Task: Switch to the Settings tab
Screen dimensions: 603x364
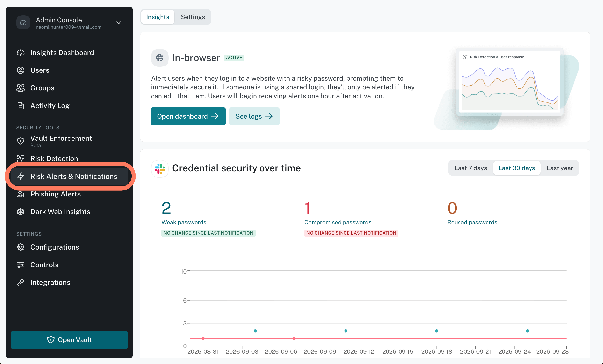Action: tap(193, 17)
